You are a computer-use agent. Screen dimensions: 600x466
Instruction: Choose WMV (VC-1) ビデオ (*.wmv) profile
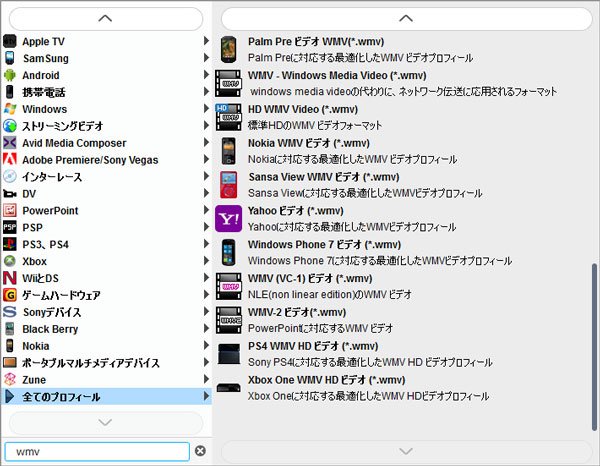click(402, 286)
